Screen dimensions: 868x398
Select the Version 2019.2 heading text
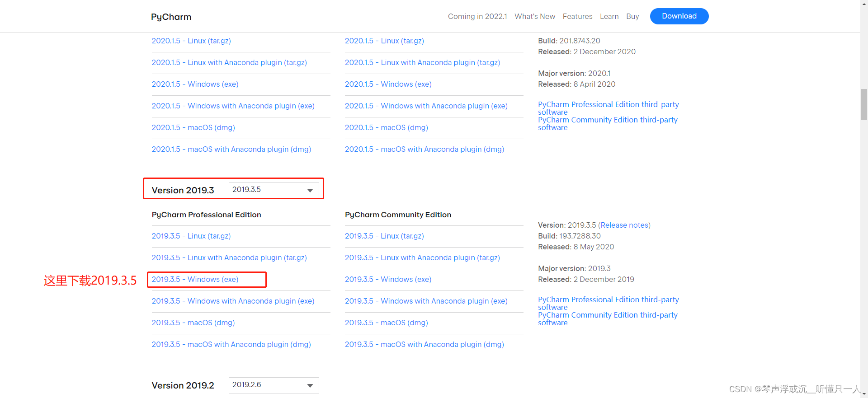(x=183, y=385)
